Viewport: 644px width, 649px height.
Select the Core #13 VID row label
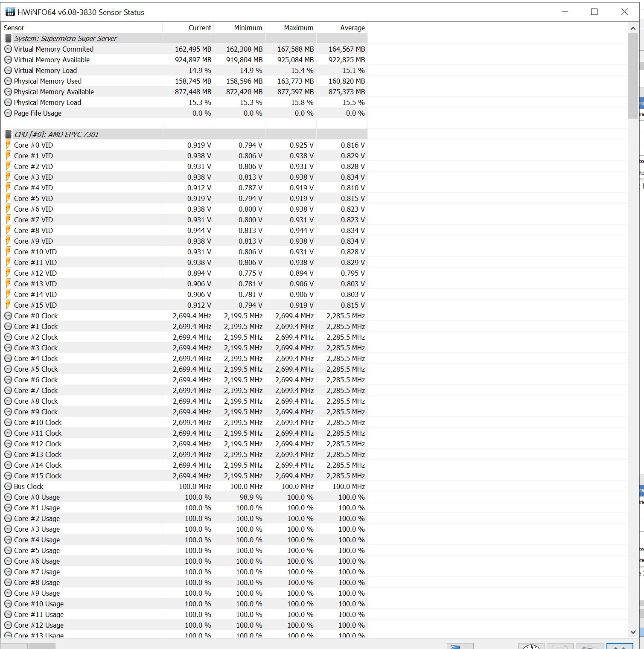coord(35,284)
